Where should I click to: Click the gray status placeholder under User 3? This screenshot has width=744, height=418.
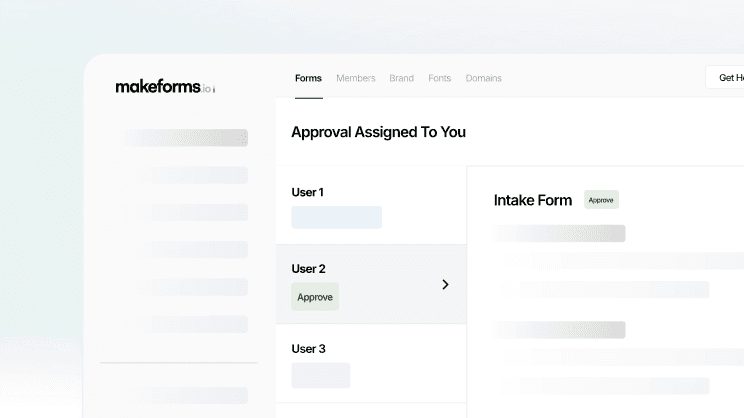coord(320,375)
